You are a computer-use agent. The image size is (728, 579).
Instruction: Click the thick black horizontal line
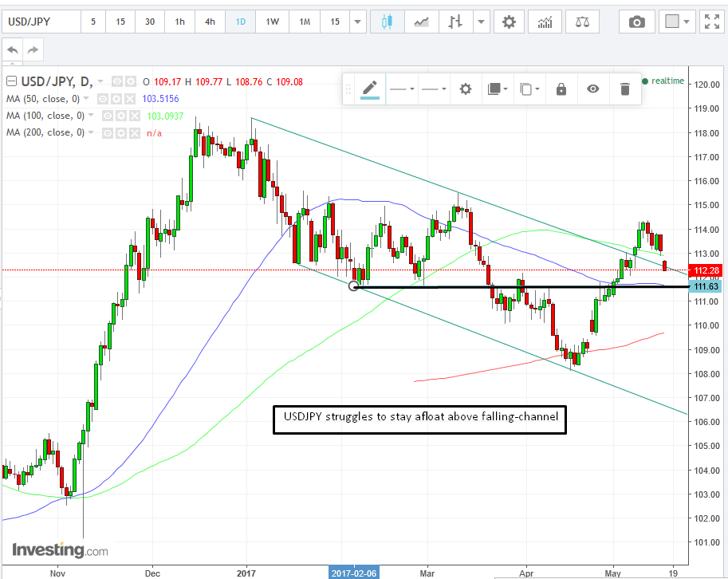(522, 287)
